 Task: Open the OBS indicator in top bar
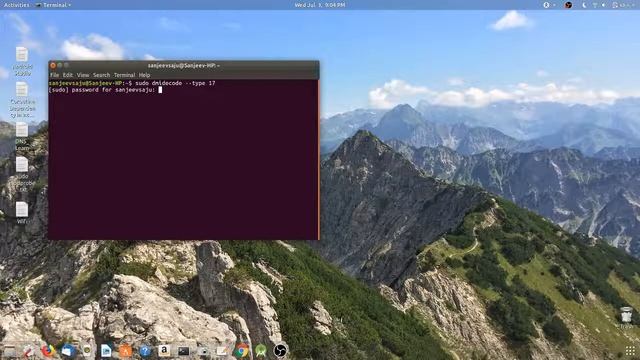point(569,5)
